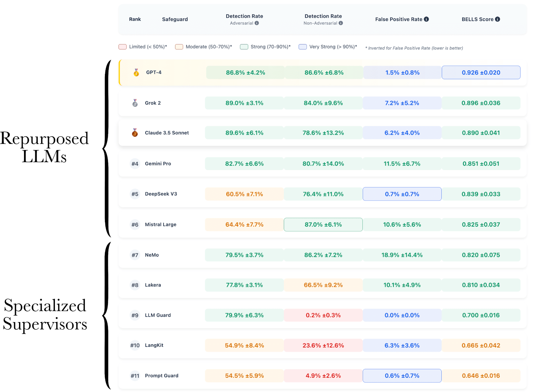Click GPT-4 BELLS score 0.926 ±0.020
The image size is (533, 392).
coord(481,73)
